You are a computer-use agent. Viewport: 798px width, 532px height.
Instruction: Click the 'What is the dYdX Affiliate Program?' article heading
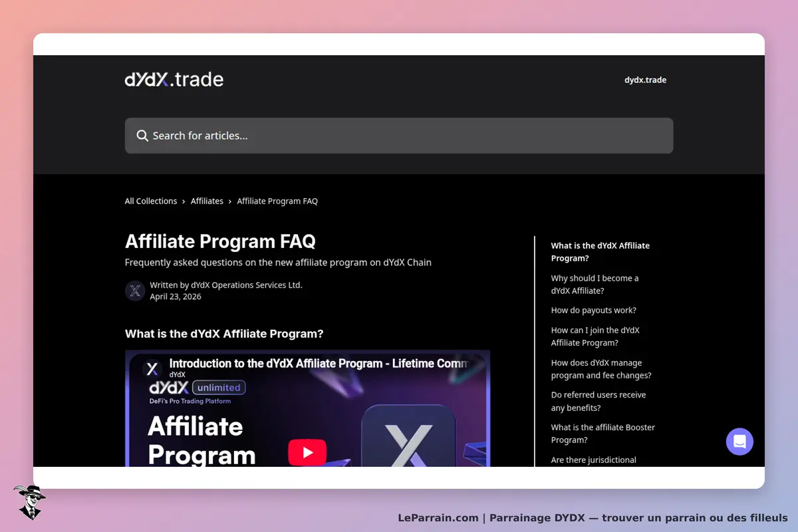tap(224, 334)
